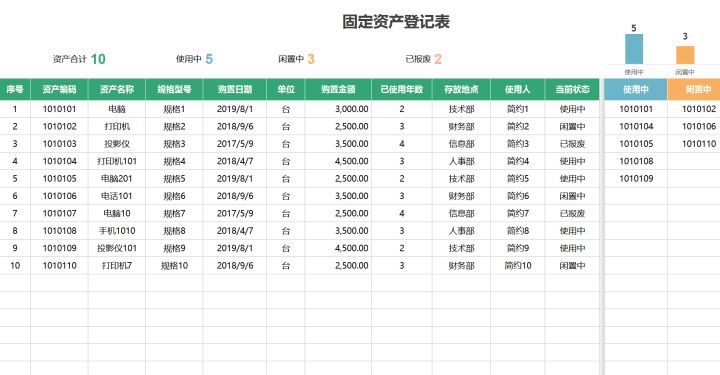The height and width of the screenshot is (375, 720).
Task: Select the 已使用年数 column header
Action: pyautogui.click(x=402, y=90)
